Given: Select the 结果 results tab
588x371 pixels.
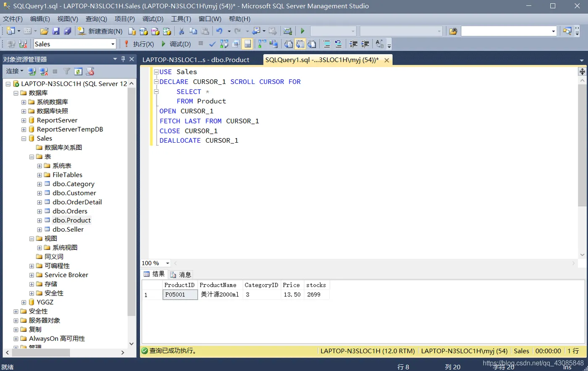Looking at the screenshot, I should pyautogui.click(x=154, y=274).
